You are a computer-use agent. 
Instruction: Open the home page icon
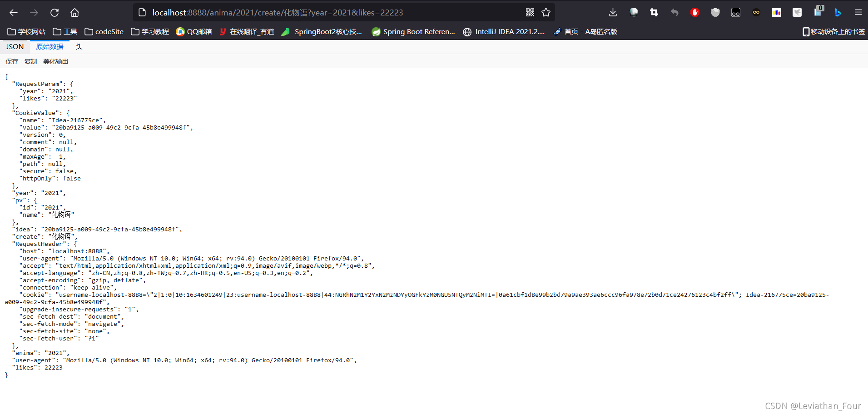pyautogui.click(x=74, y=13)
